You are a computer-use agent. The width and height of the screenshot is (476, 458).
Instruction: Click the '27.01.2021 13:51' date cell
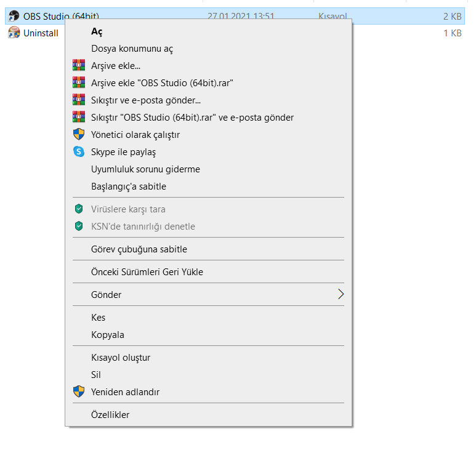(x=241, y=16)
